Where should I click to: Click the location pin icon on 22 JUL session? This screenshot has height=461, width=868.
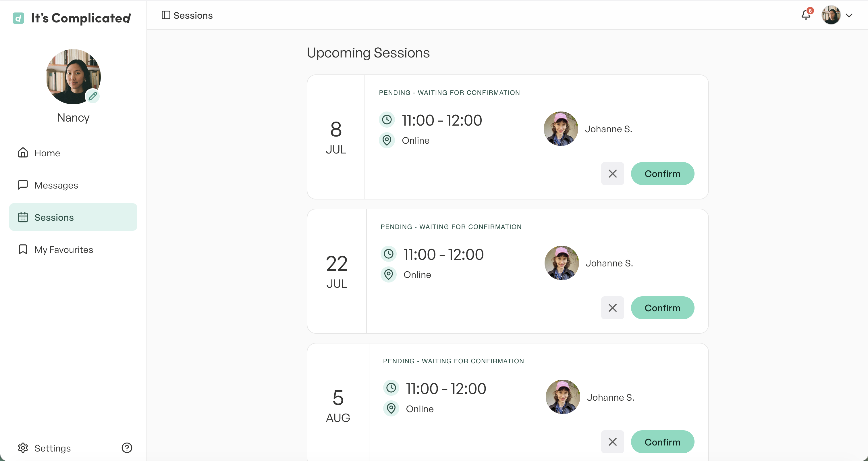click(389, 274)
